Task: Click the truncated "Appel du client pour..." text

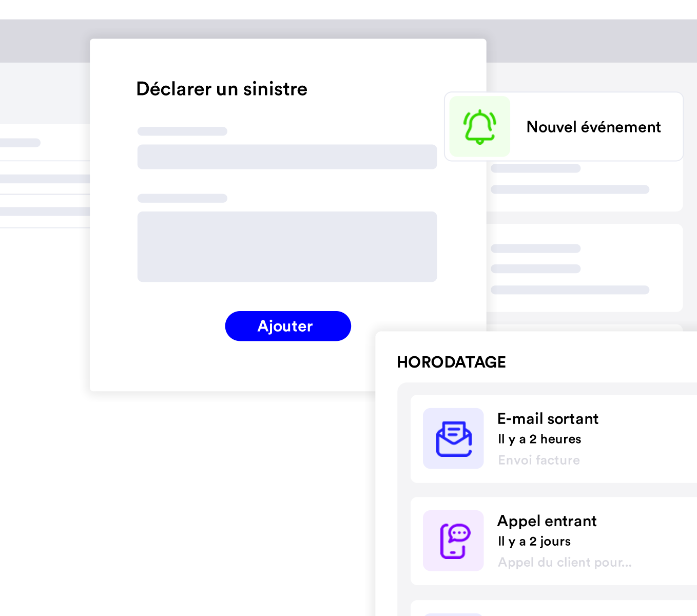Action: 564,562
